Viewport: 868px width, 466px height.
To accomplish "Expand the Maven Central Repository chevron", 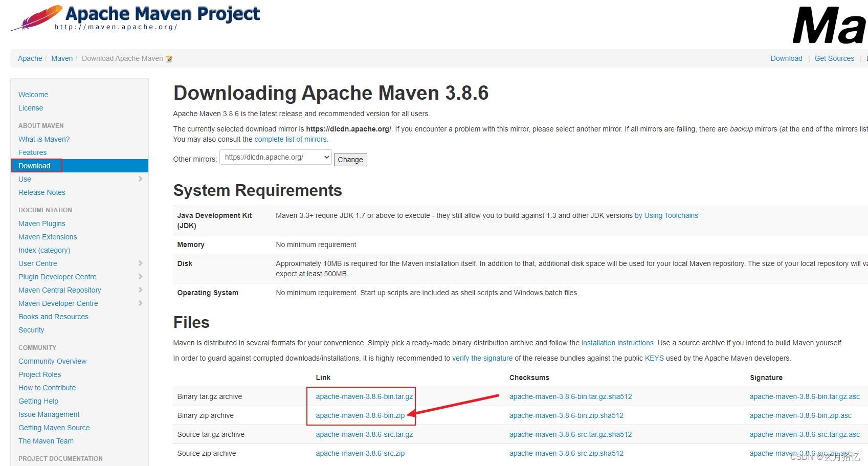I will [140, 290].
